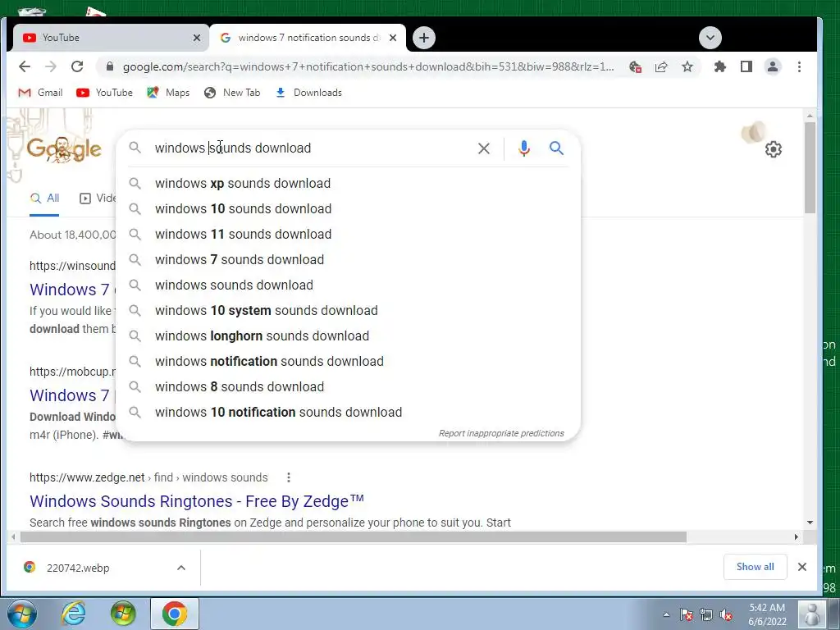Share this page icon
This screenshot has width=840, height=630.
click(x=661, y=66)
